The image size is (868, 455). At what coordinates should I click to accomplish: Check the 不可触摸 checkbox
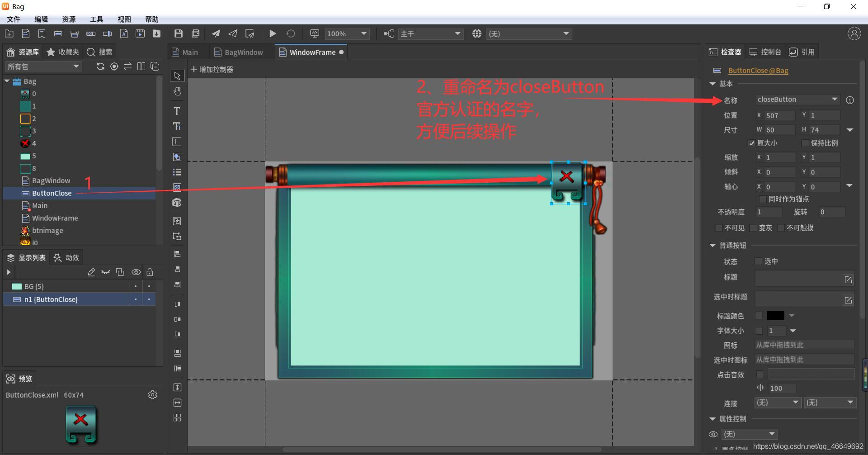click(781, 228)
